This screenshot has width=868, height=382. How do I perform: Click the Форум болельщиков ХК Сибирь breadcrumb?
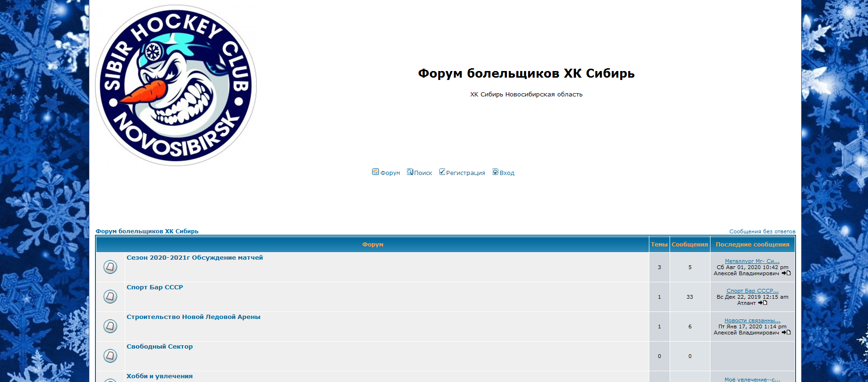[x=147, y=231]
